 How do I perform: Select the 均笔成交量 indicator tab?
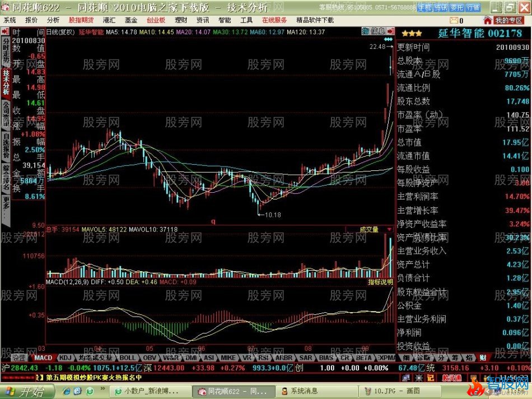click(x=95, y=358)
